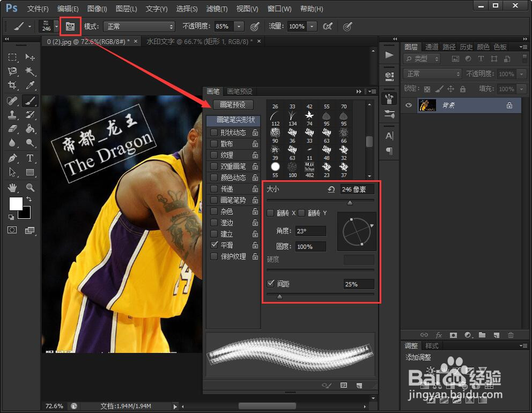Image resolution: width=532 pixels, height=413 pixels.
Task: Uncheck the 平滑 checkbox
Action: tap(214, 245)
